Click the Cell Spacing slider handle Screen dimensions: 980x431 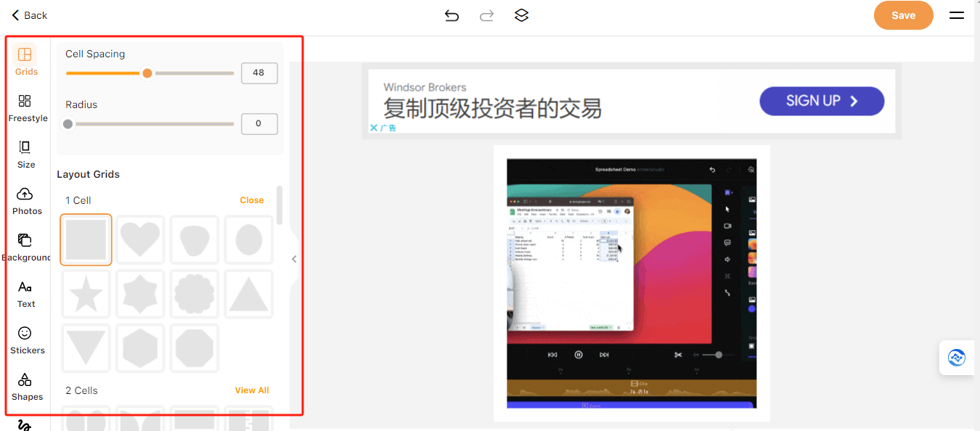tap(147, 73)
